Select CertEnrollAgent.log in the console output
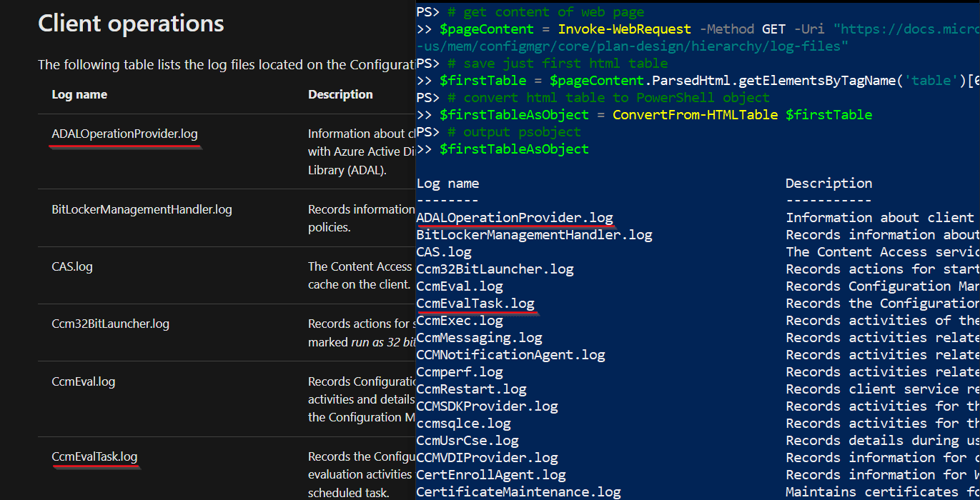This screenshot has height=500, width=980. pos(490,475)
